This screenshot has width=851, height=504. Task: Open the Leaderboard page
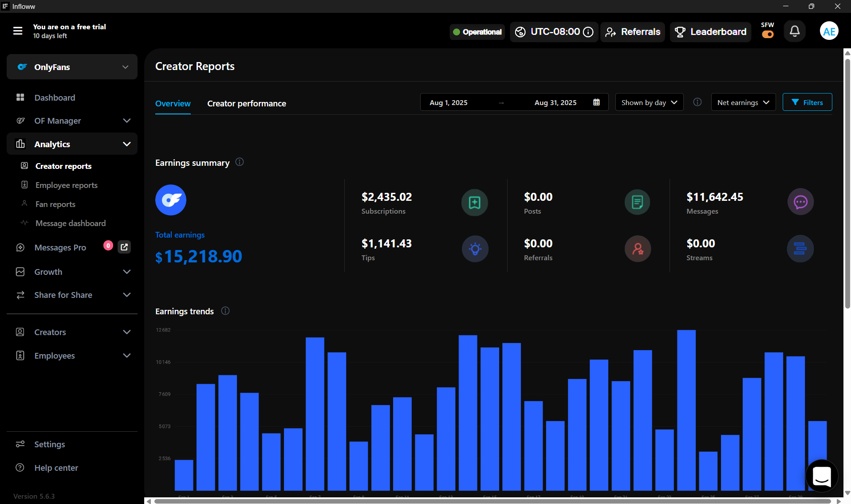(x=710, y=31)
